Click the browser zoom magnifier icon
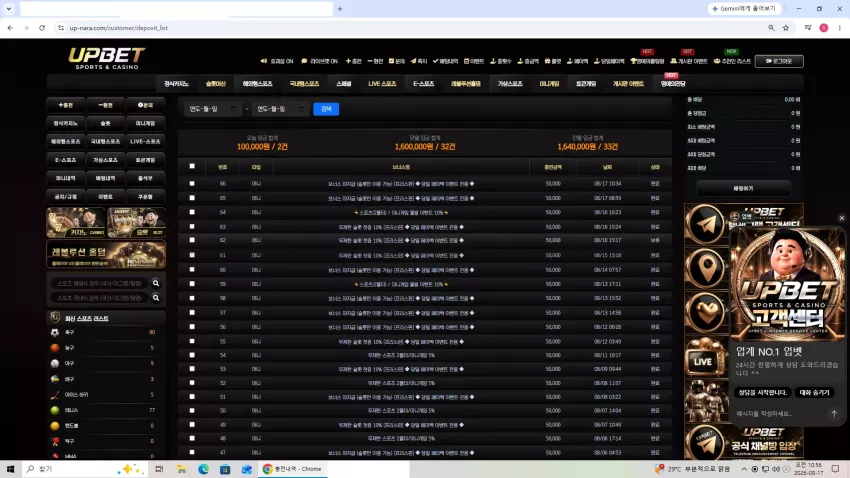Viewport: 850px width, 478px height. [771, 28]
